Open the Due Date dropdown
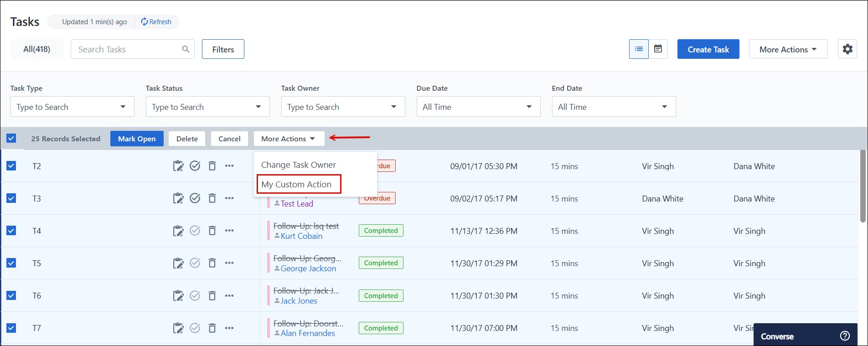 (x=479, y=107)
